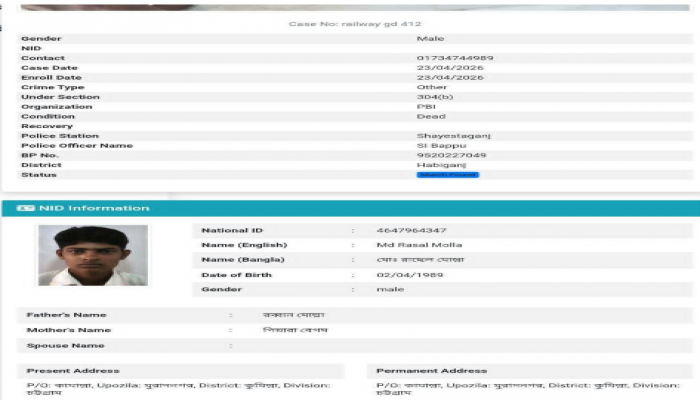This screenshot has width=700, height=400.
Task: Click the Police Officer Name value
Action: 438,146
